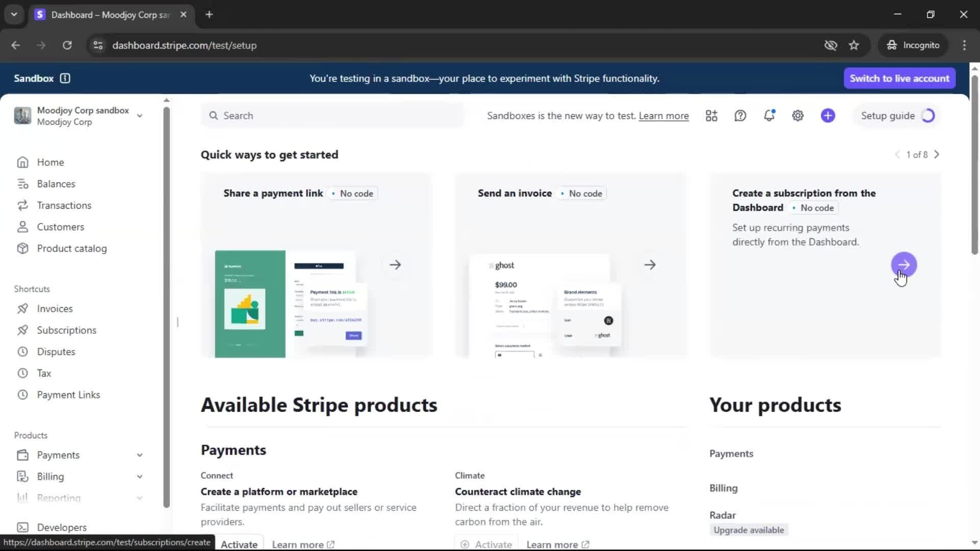Open the Developers sidebar item
The height and width of the screenshot is (551, 980).
61,527
